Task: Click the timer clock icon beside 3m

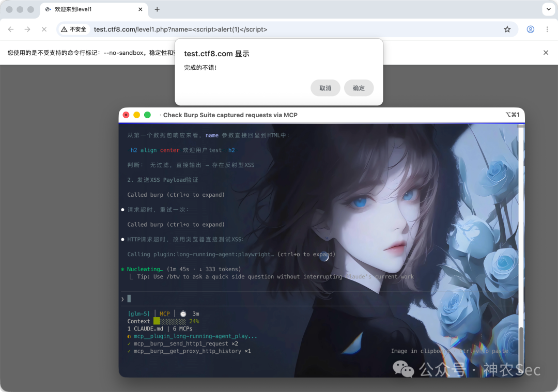Action: (x=183, y=313)
